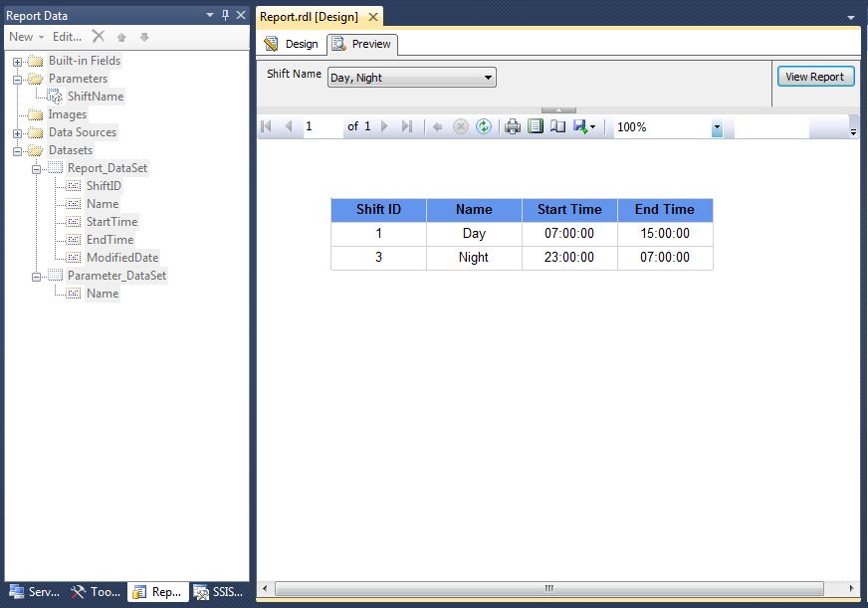Collapse the Report_DataSet node
Screen dimensions: 868x608
[36, 169]
